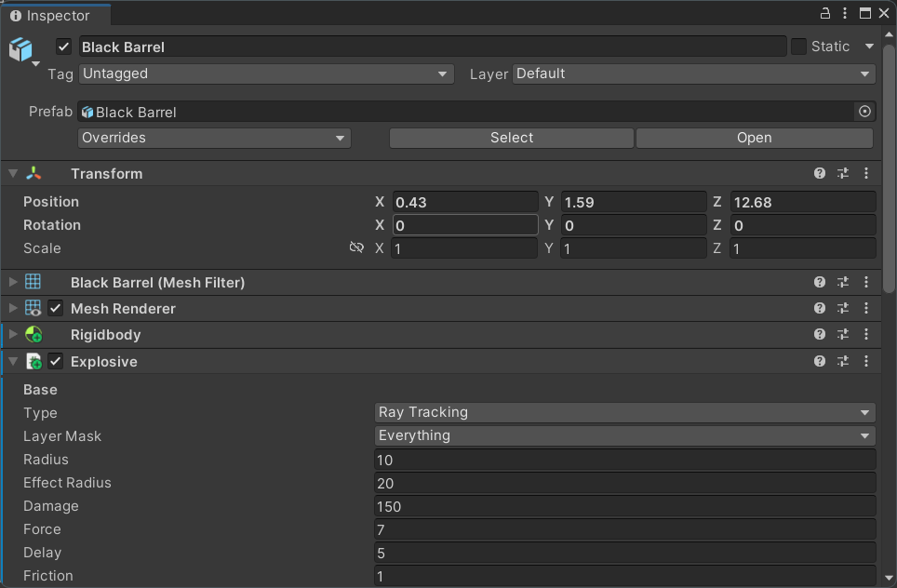Click the Black Barrel prefab reference field
Image resolution: width=897 pixels, height=588 pixels.
pyautogui.click(x=466, y=112)
